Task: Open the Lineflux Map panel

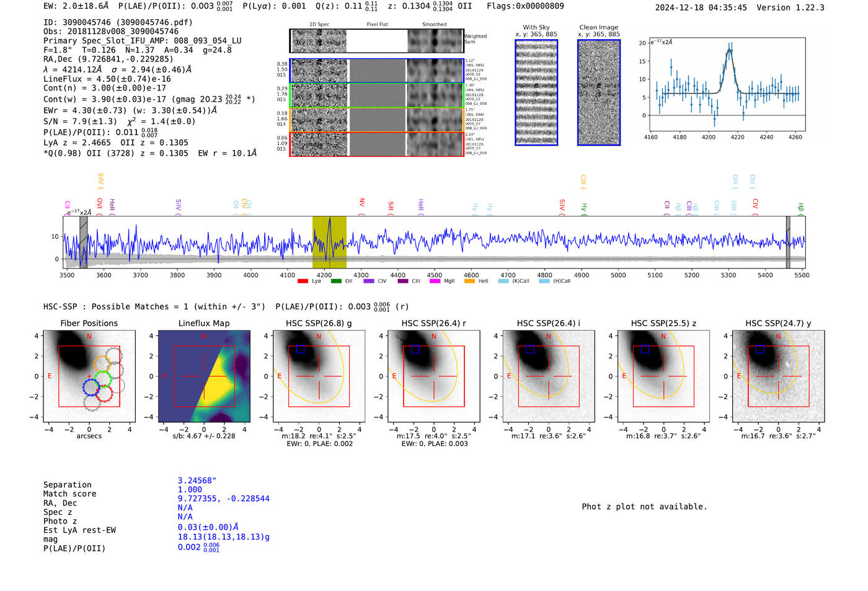Action: (204, 376)
